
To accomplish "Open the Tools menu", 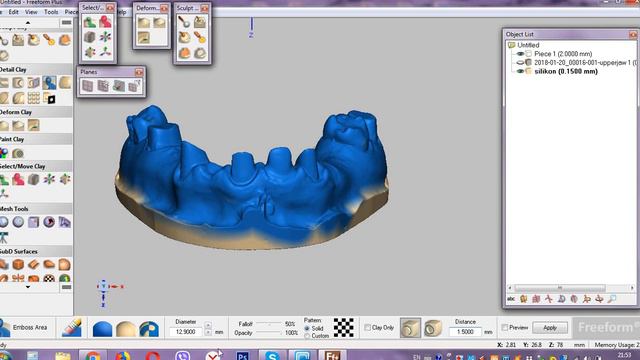I will pos(51,12).
